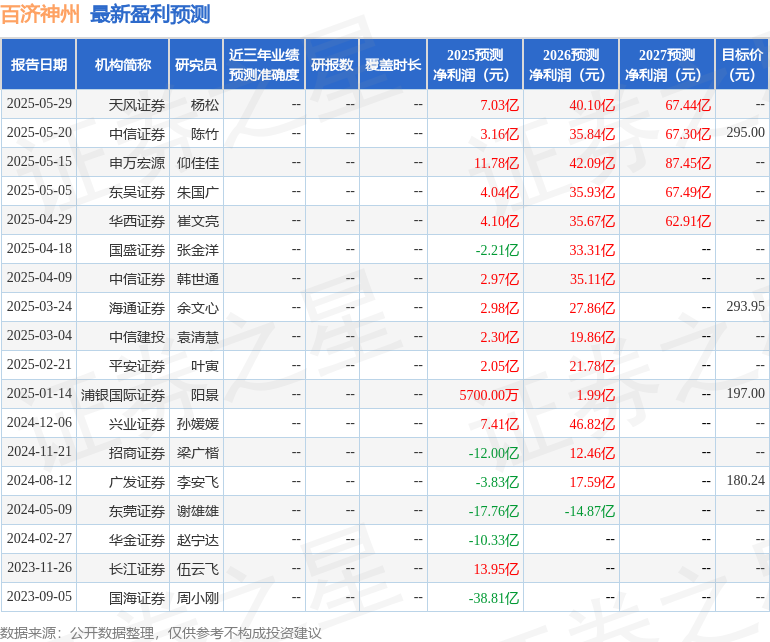
Task: Click the 21.78亿 forecast value
Action: point(592,365)
